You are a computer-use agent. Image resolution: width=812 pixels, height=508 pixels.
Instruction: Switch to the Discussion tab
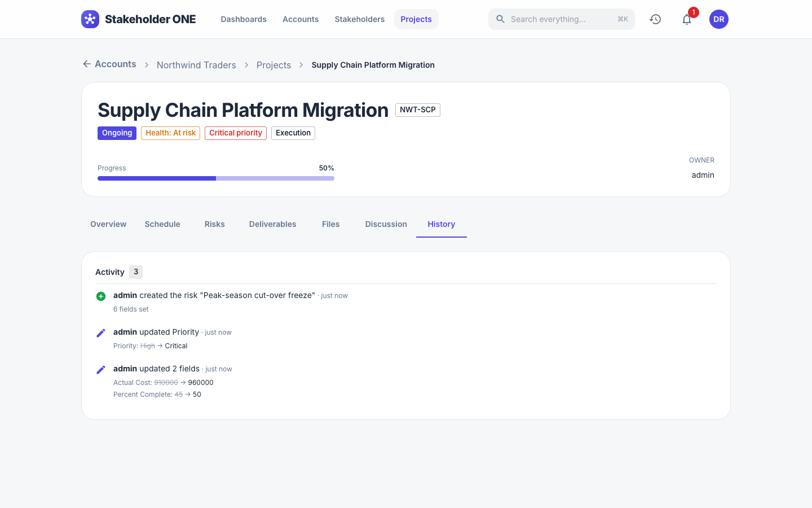(x=386, y=224)
